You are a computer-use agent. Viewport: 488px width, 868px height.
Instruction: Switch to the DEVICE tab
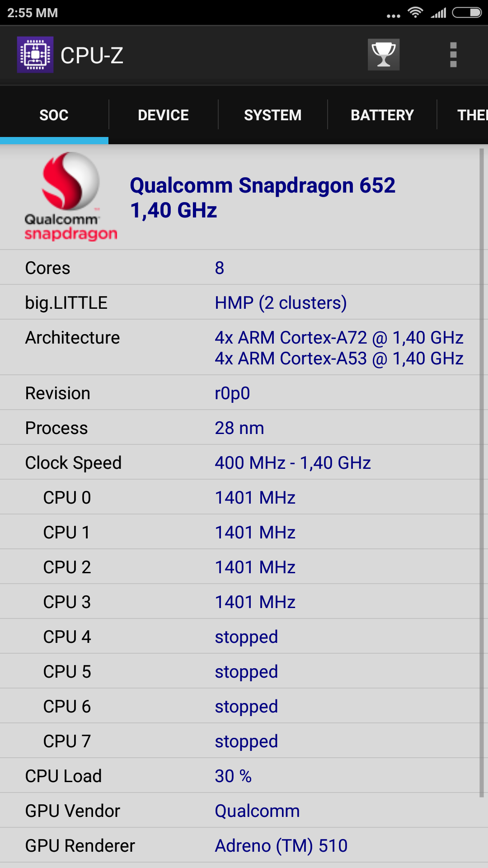pos(163,115)
